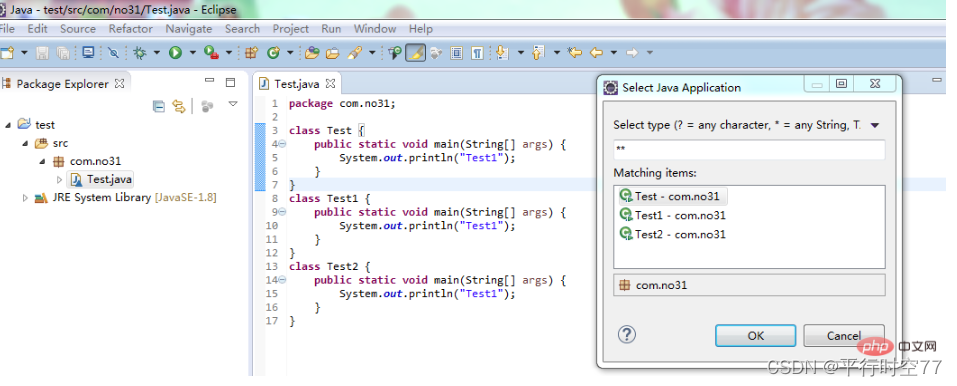Toggle Block Selection Mode button

457,53
